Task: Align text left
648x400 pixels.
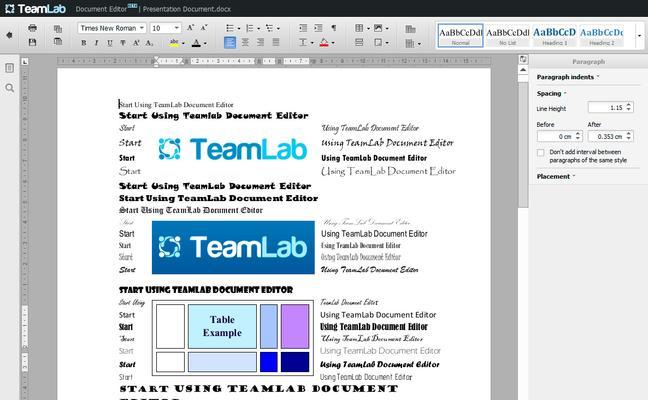Action: point(230,42)
